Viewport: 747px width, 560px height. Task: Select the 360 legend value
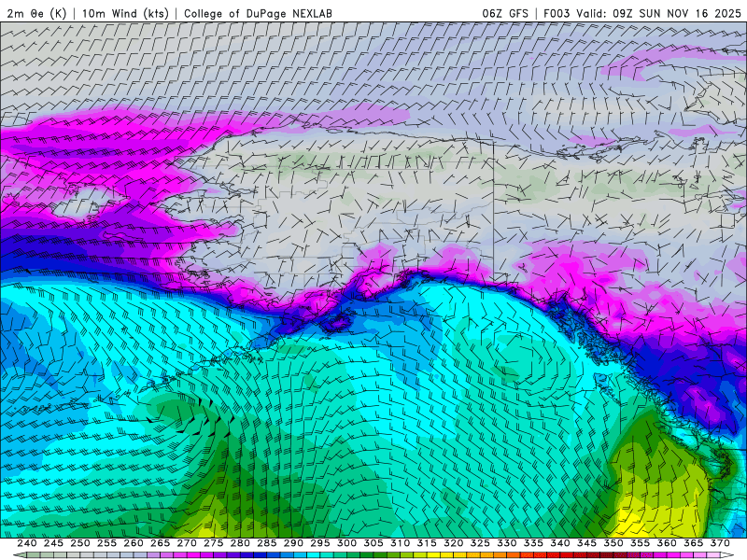[667, 543]
